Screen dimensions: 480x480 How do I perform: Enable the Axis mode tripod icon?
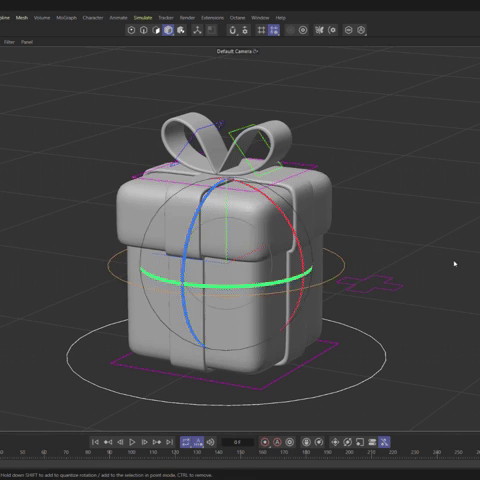tap(197, 30)
